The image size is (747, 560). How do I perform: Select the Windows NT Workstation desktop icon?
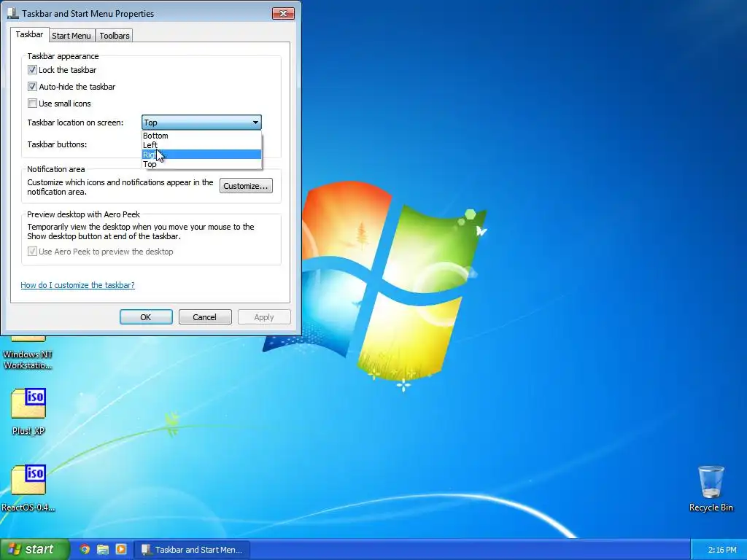tap(28, 354)
